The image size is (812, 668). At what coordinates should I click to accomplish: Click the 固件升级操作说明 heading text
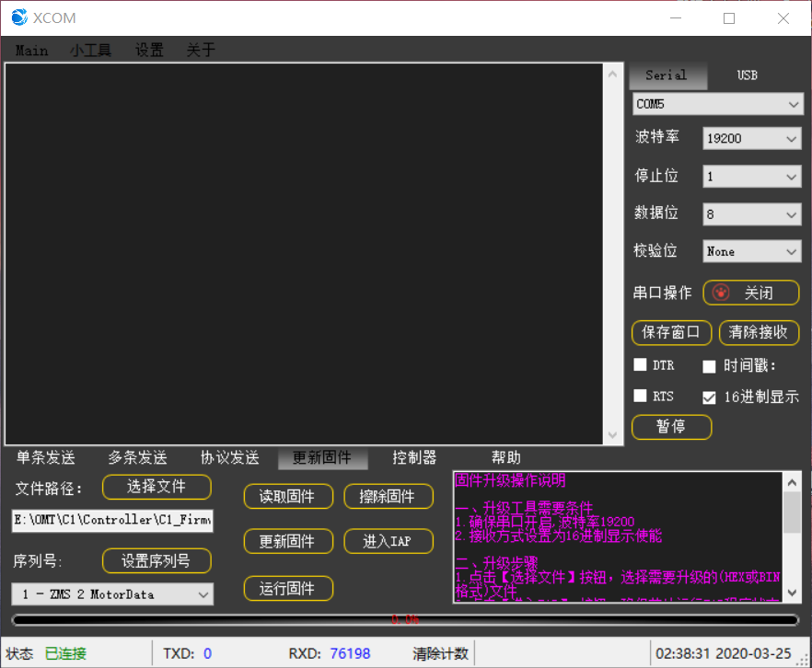pos(510,480)
